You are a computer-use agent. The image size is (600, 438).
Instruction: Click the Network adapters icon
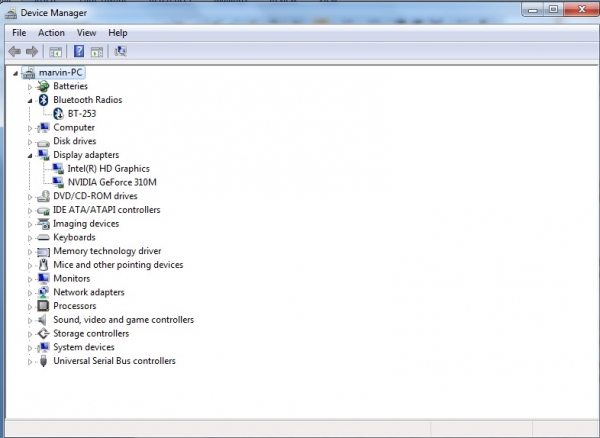coord(43,292)
